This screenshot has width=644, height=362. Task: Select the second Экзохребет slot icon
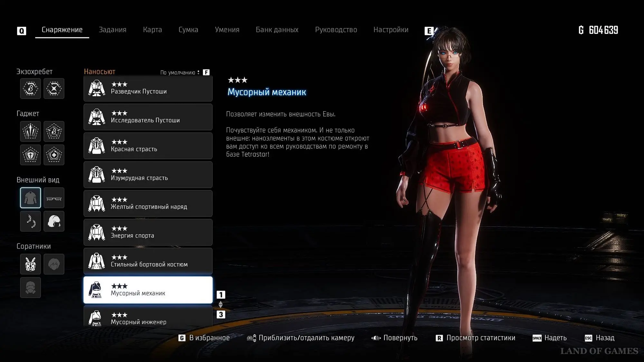pyautogui.click(x=54, y=88)
